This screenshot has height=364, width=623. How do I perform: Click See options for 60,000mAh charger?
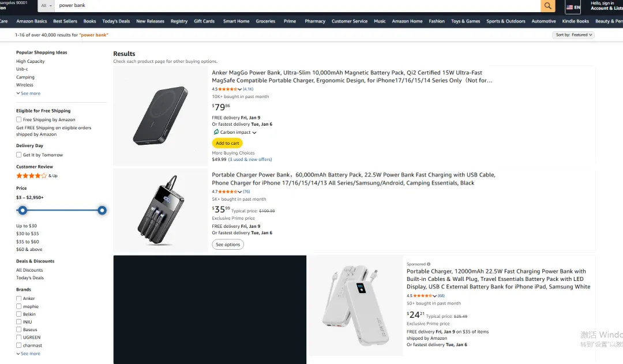coord(228,245)
